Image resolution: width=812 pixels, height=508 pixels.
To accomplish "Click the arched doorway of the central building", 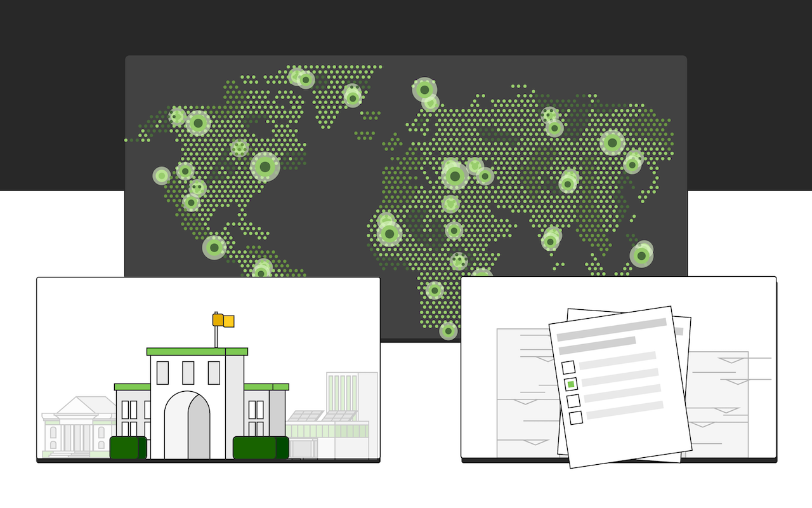I will click(x=187, y=425).
